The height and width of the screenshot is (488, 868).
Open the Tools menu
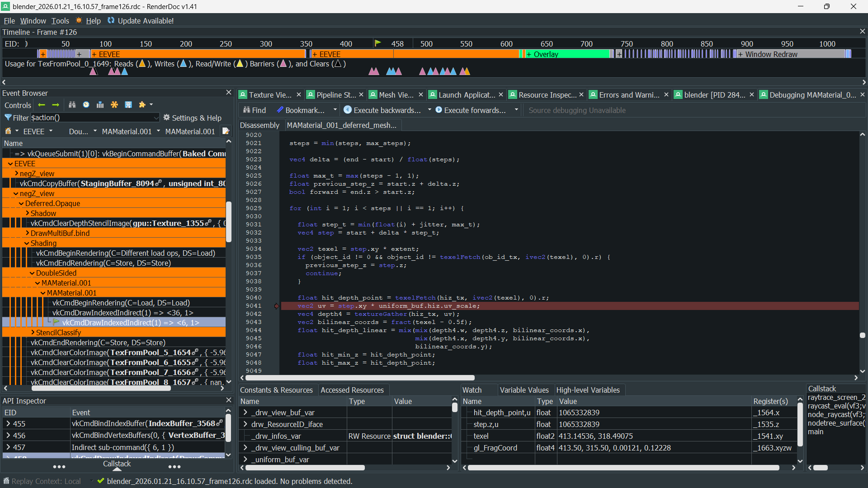pyautogui.click(x=60, y=21)
